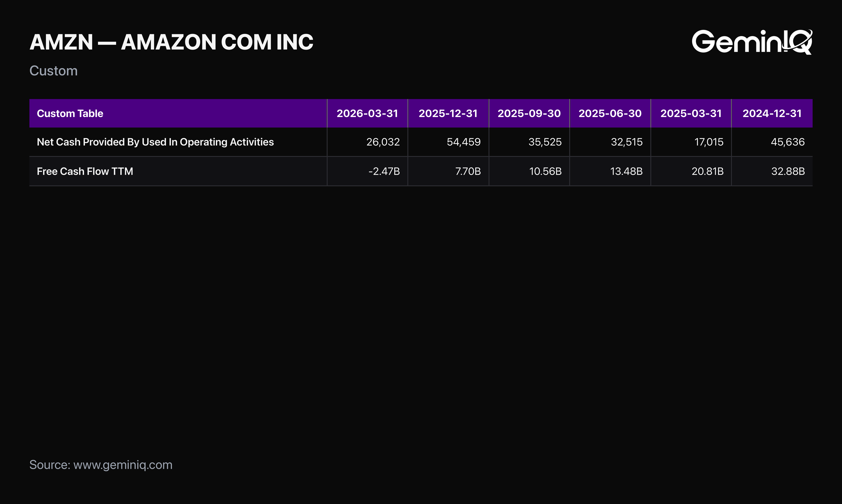Click the 13.48B free cash flow cell
The image size is (842, 504).
point(626,171)
